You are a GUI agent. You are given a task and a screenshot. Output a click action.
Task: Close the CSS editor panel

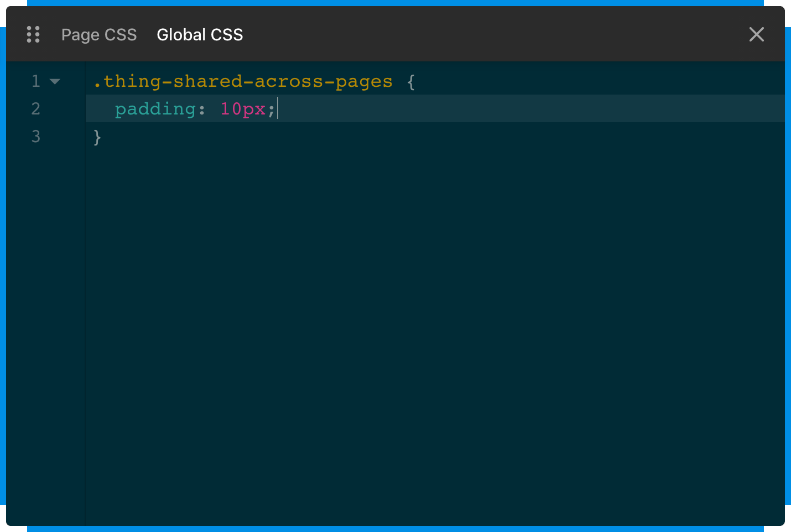[757, 34]
